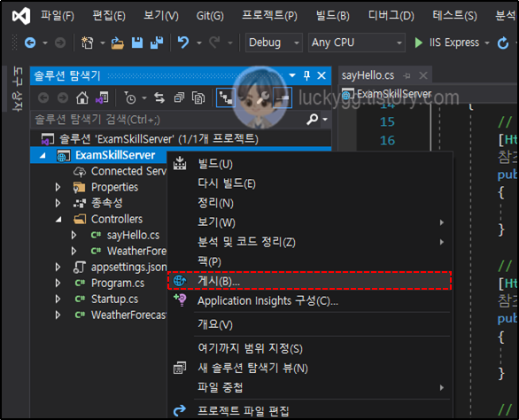Close the sayHello.cs tab
This screenshot has height=420, width=519.
(x=423, y=76)
